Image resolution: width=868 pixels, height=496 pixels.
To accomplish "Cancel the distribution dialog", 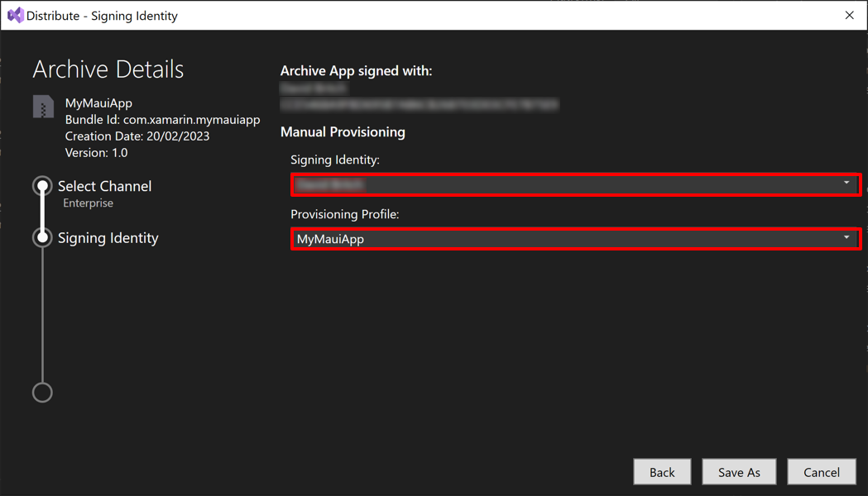I will [x=822, y=471].
